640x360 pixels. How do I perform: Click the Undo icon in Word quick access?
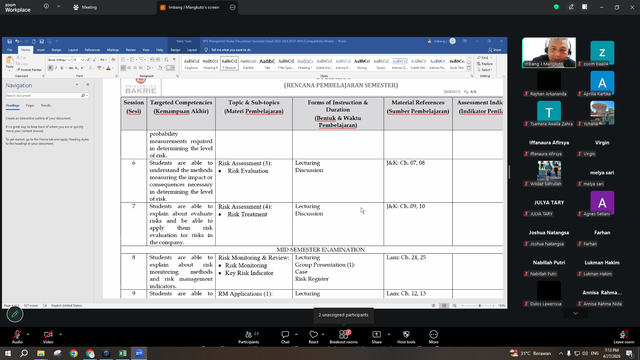tap(17, 41)
